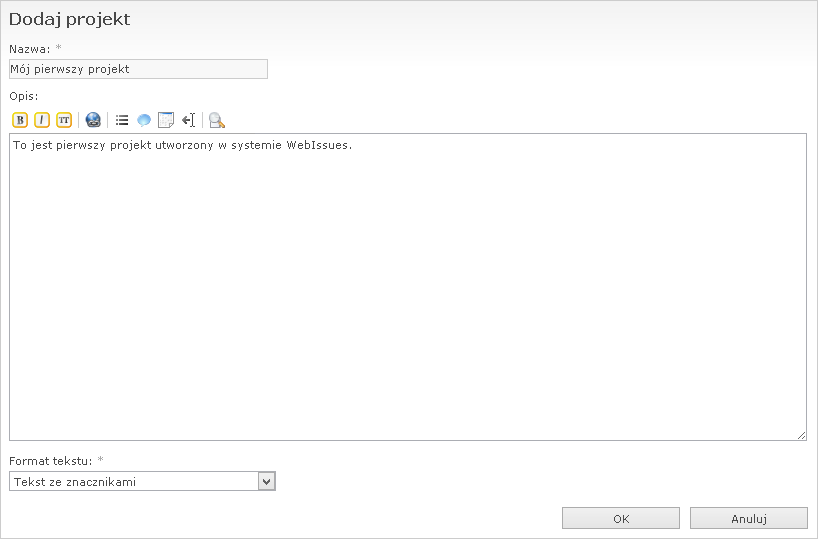Click the arrow button of Format tekstu combo
The width and height of the screenshot is (818, 539).
(x=266, y=482)
